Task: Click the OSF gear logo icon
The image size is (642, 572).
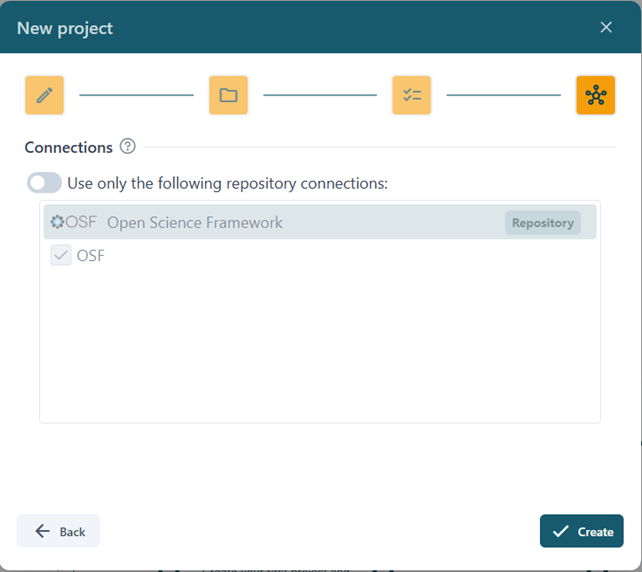Action: pyautogui.click(x=58, y=222)
